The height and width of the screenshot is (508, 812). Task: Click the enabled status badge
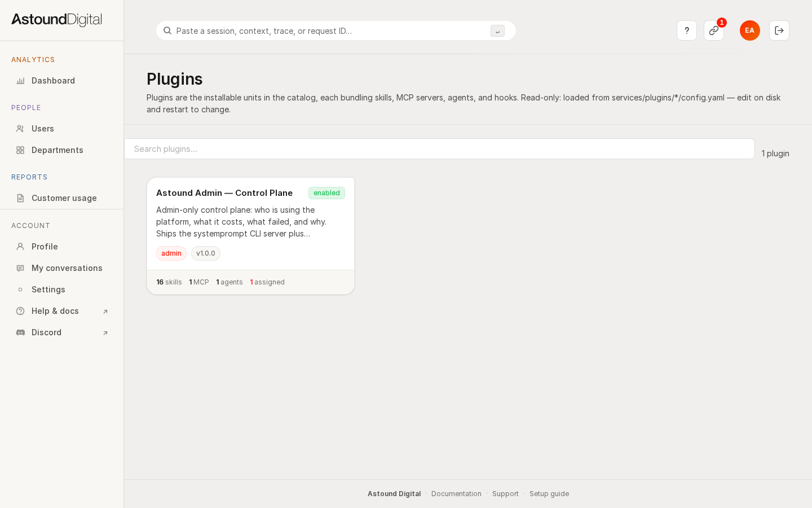click(x=326, y=193)
